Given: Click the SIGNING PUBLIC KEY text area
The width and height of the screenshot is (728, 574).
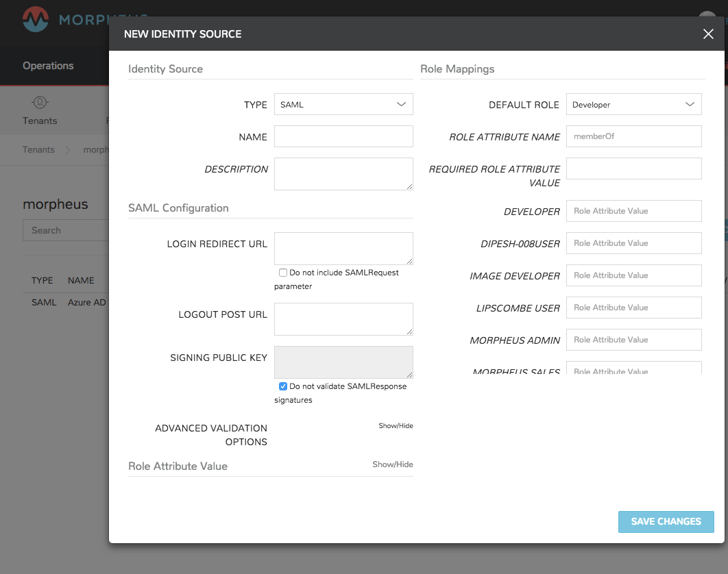Looking at the screenshot, I should [343, 362].
